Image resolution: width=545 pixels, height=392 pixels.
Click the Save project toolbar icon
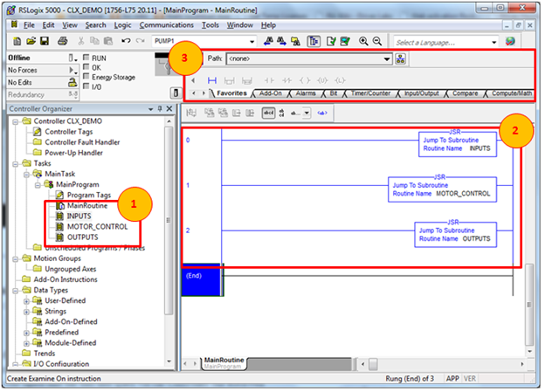tap(43, 41)
